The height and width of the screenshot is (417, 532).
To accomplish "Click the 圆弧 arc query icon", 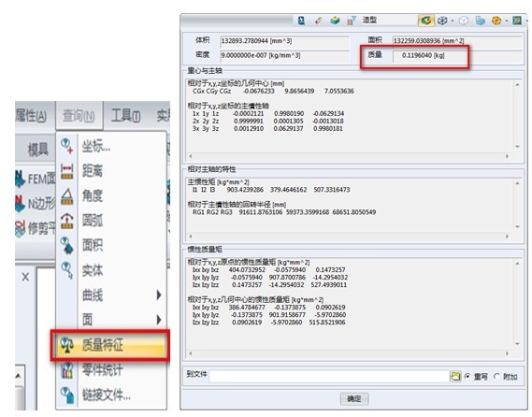I will click(66, 221).
